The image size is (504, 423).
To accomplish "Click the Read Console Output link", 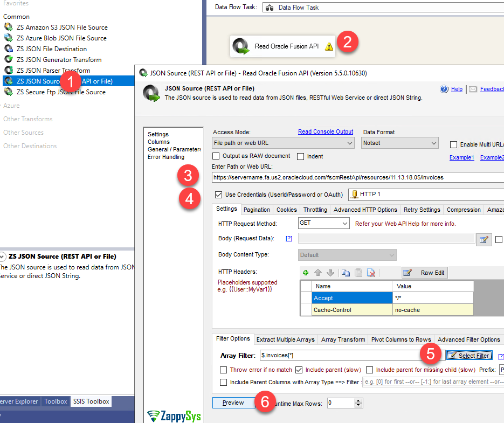I will [x=325, y=131].
